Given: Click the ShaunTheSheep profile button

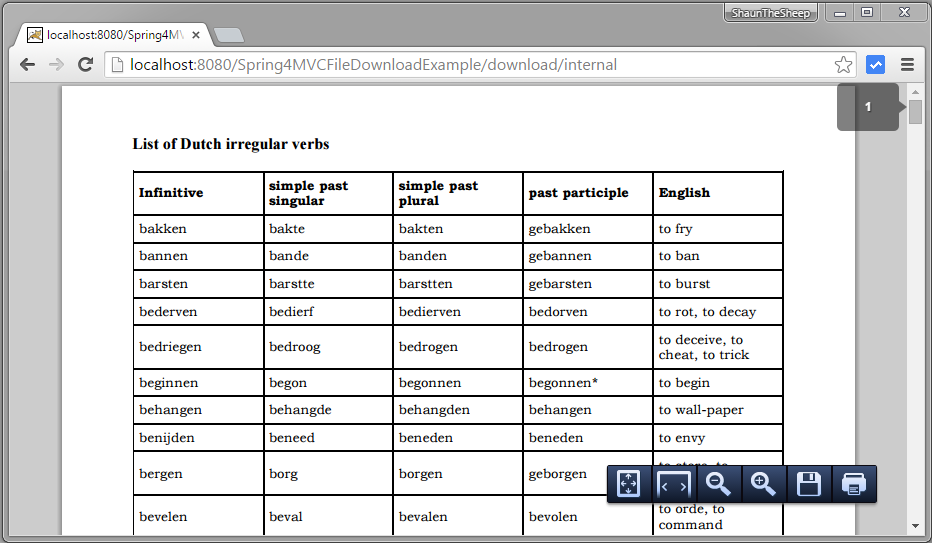Looking at the screenshot, I should tap(770, 12).
